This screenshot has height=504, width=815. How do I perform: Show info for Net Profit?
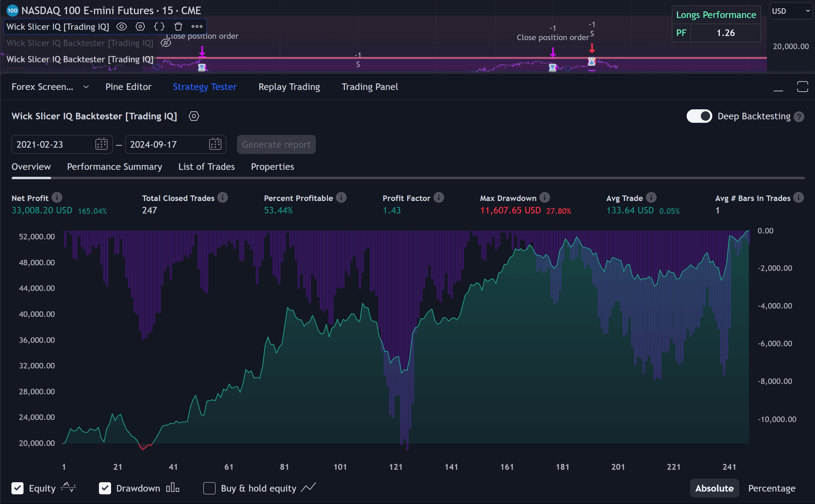tap(57, 198)
